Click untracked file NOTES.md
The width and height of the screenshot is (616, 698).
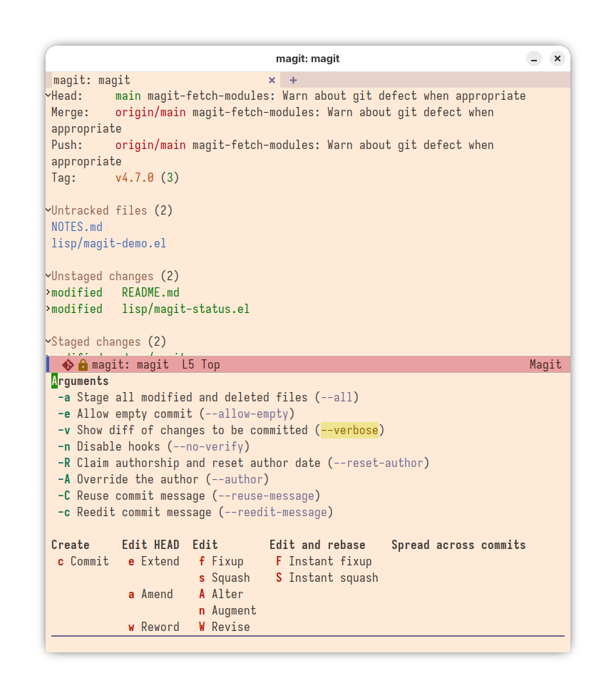pyautogui.click(x=77, y=227)
